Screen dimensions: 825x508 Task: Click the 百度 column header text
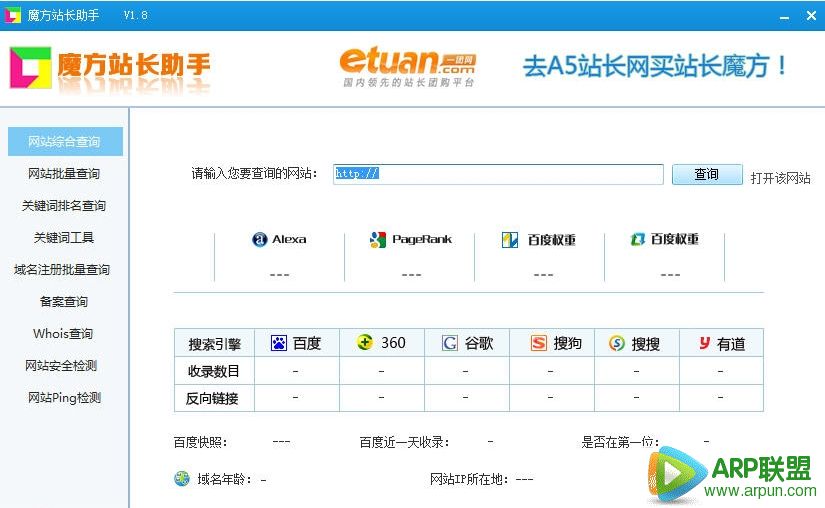[307, 343]
